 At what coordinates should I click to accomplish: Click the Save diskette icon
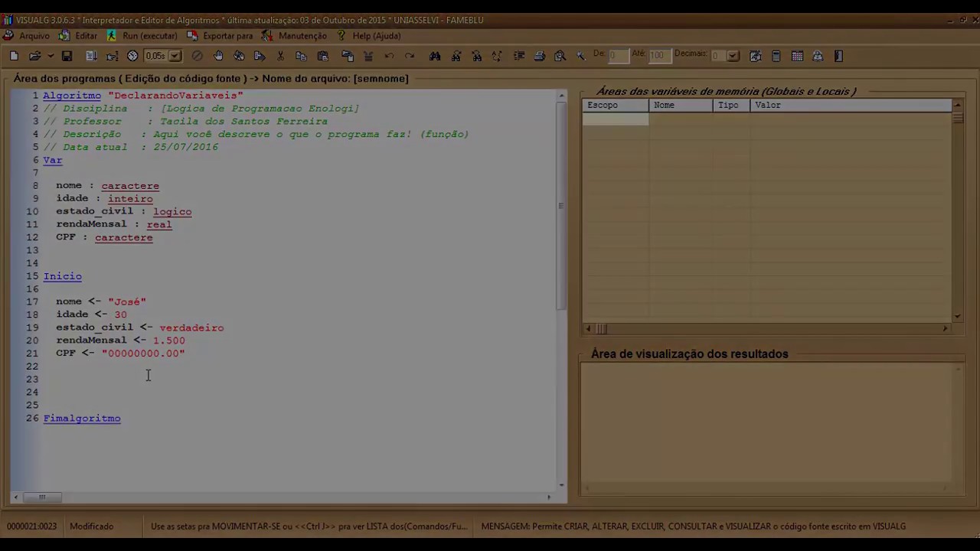(x=67, y=56)
